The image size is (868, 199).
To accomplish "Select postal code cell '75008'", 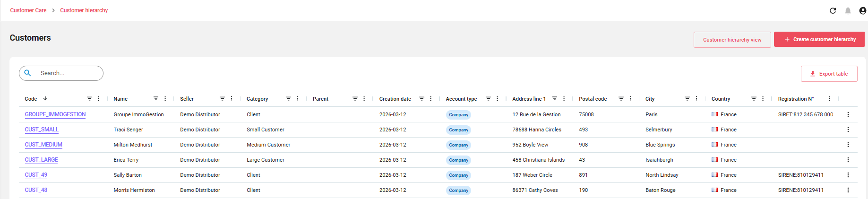I will pyautogui.click(x=586, y=114).
